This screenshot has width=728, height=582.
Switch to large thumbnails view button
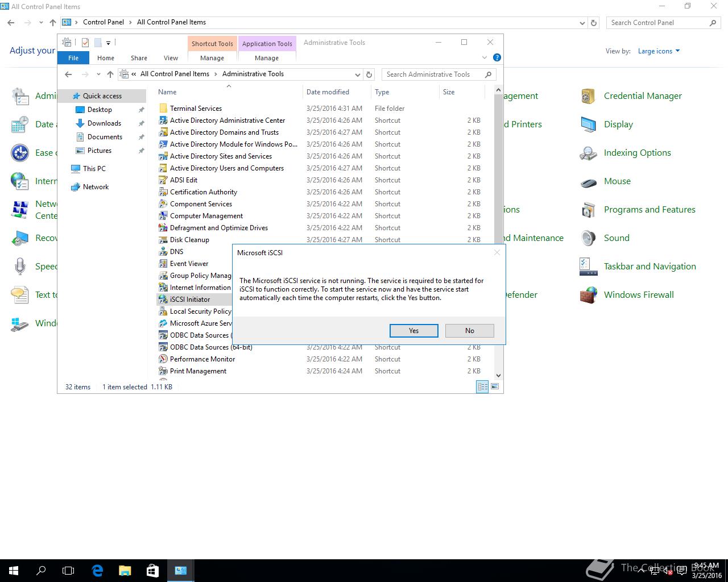point(495,386)
